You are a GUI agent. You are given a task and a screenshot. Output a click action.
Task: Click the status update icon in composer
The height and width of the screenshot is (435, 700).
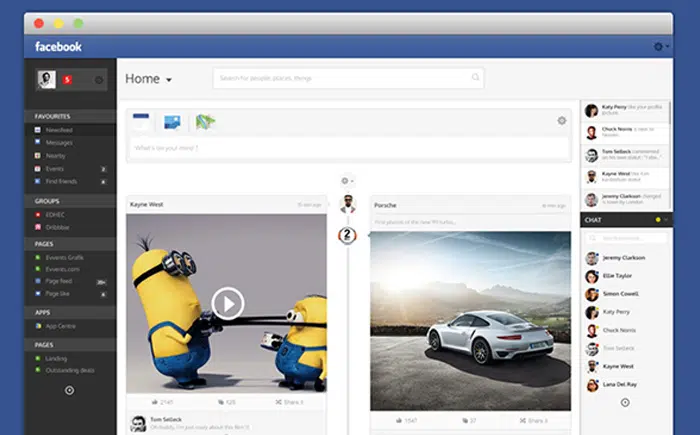141,122
